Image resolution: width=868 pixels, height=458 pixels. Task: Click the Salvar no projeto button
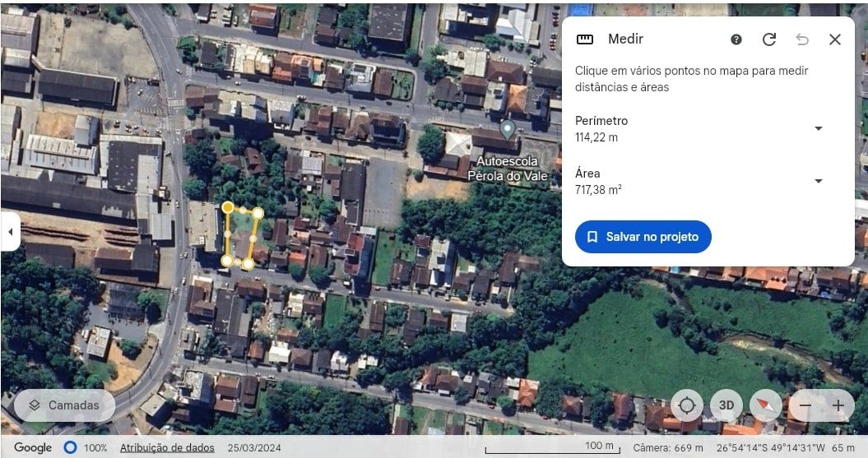pyautogui.click(x=643, y=237)
